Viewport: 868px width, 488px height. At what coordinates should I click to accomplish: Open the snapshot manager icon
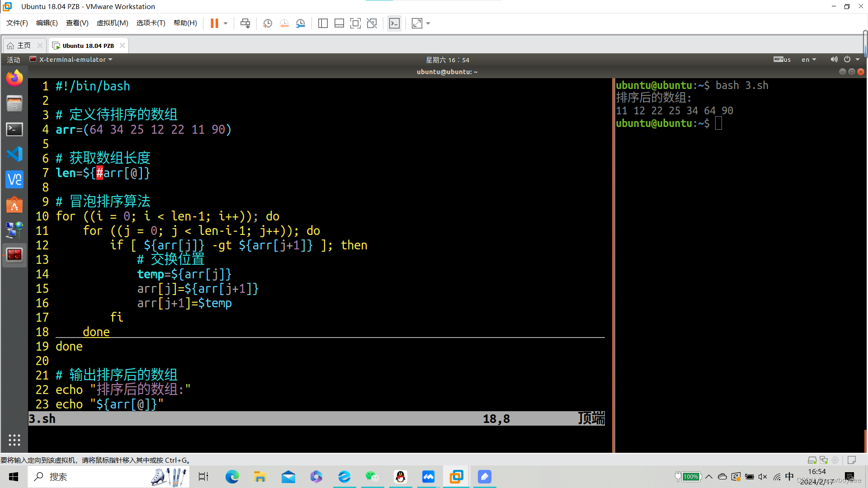pos(301,23)
